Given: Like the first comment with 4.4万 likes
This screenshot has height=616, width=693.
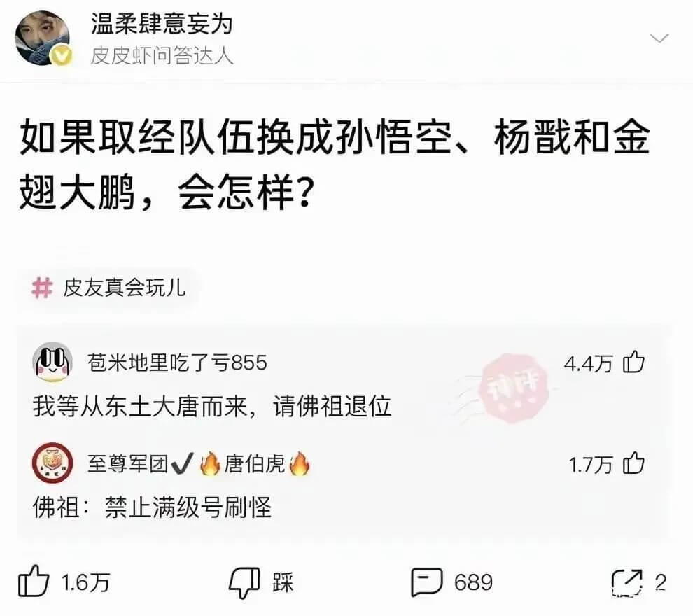Looking at the screenshot, I should pyautogui.click(x=633, y=363).
